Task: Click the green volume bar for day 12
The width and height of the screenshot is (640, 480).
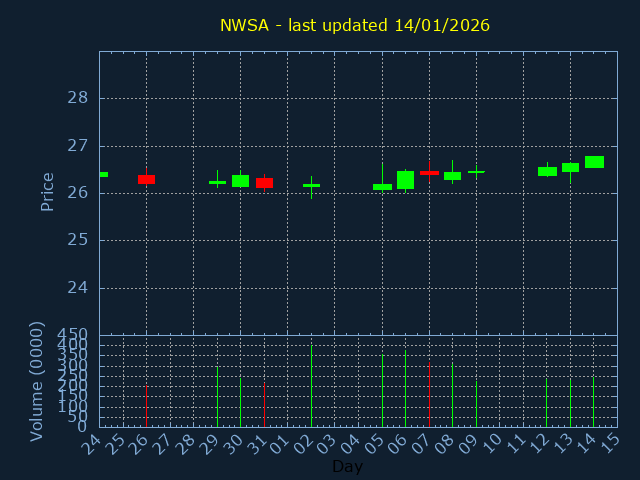Action: (x=547, y=402)
